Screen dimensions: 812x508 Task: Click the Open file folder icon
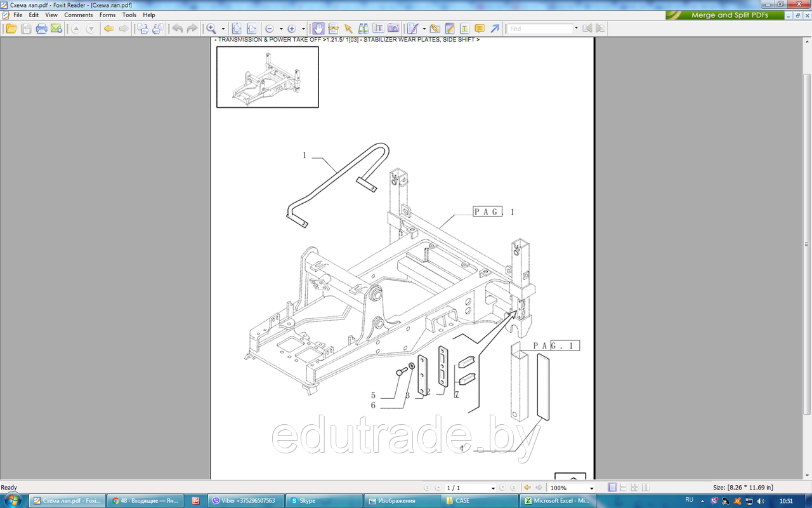(x=11, y=29)
